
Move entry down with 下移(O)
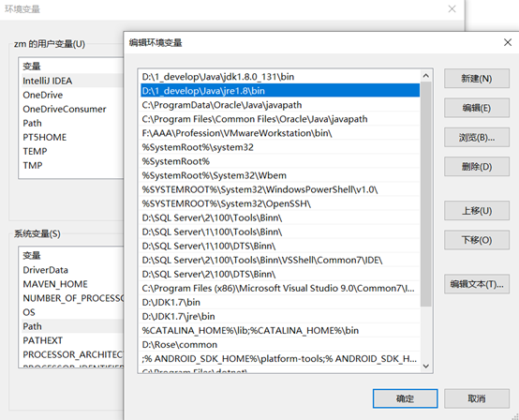click(476, 240)
